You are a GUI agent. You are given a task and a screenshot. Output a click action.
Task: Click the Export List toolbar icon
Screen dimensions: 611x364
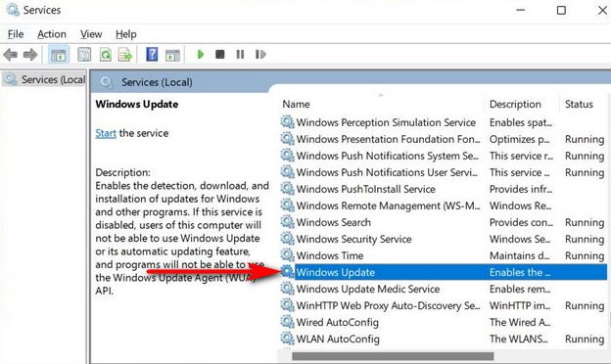click(125, 55)
